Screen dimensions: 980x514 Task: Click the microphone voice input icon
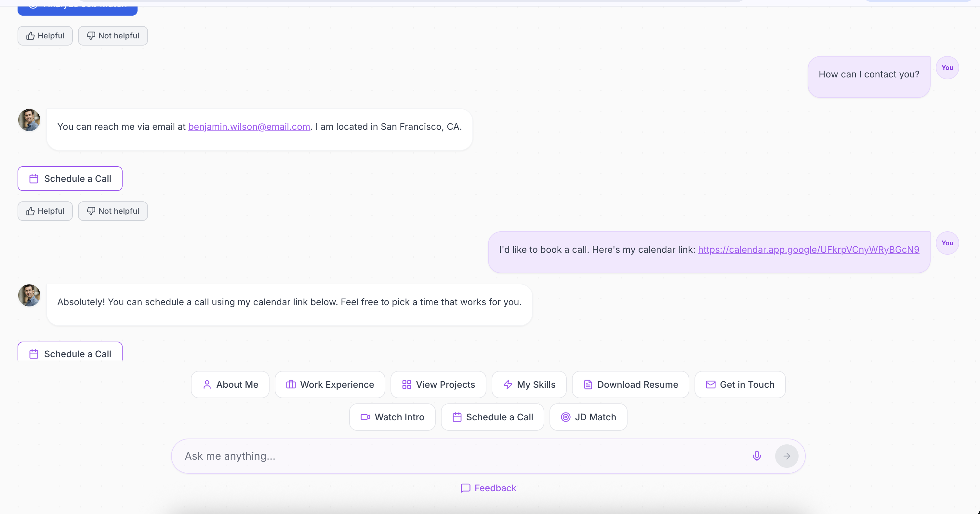point(757,456)
